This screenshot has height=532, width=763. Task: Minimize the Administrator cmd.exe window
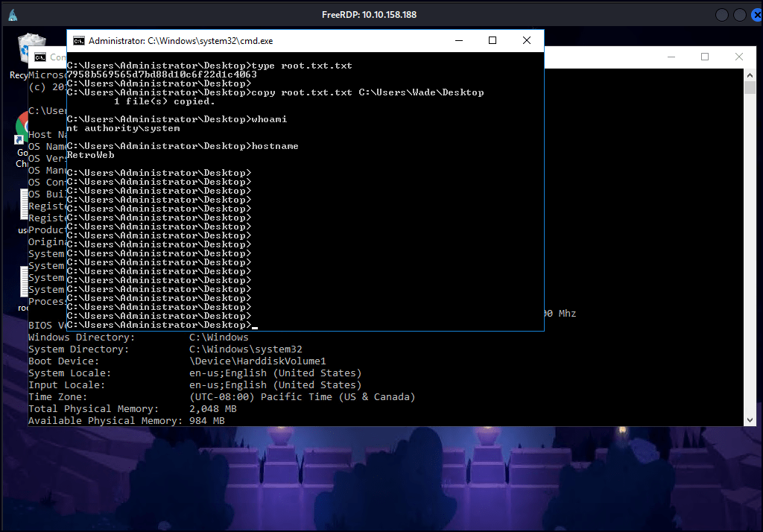tap(458, 41)
